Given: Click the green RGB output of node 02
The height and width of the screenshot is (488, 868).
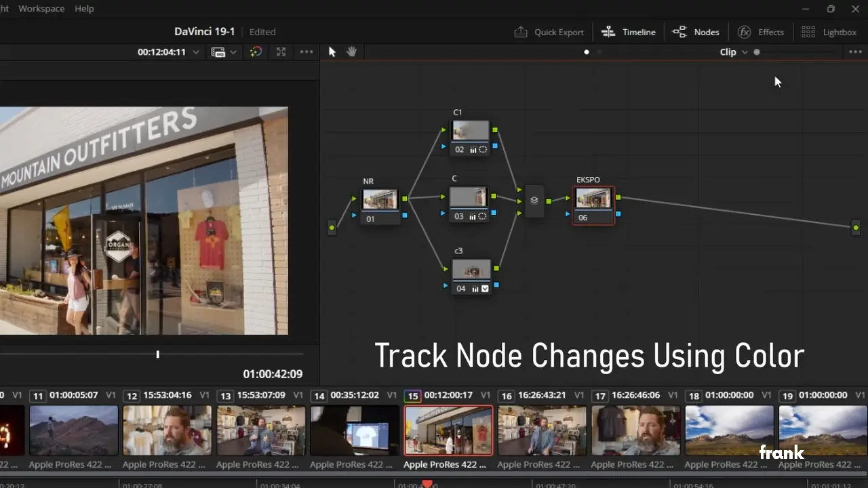Looking at the screenshot, I should pyautogui.click(x=495, y=129).
